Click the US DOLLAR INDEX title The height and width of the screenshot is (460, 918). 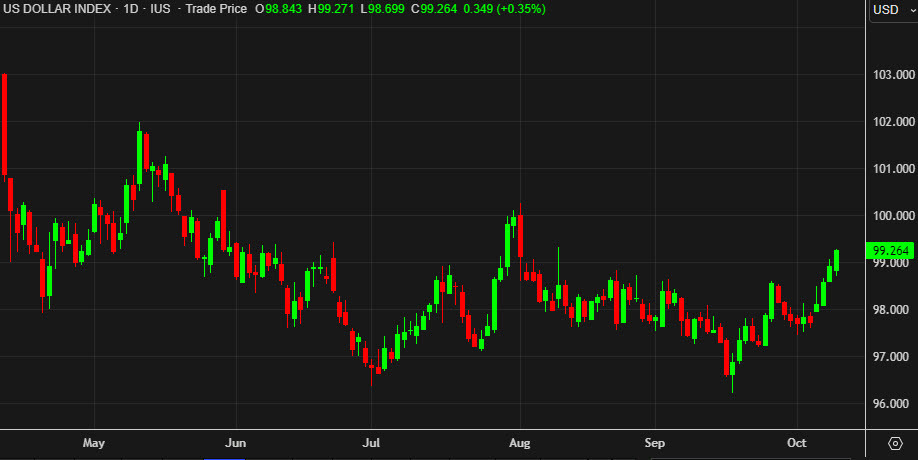coord(57,8)
